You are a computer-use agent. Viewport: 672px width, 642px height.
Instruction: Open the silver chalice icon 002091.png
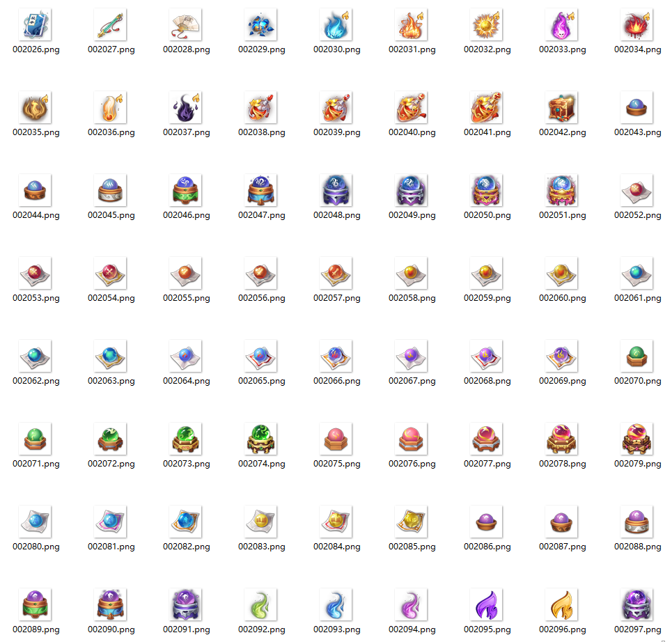point(186,604)
